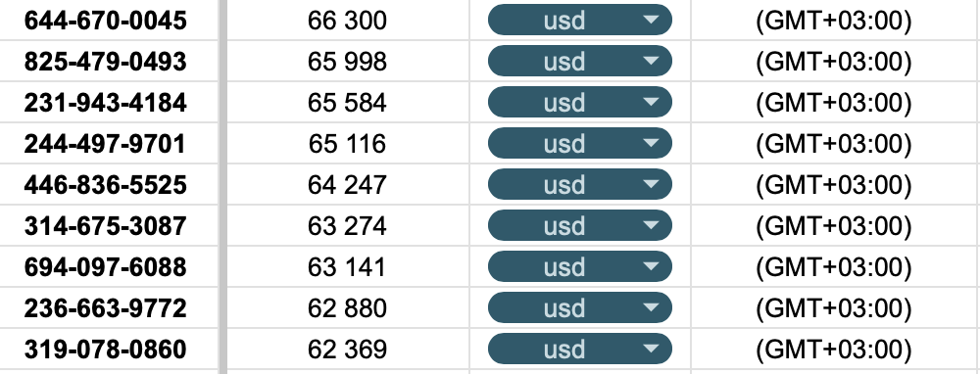This screenshot has height=374, width=980.
Task: Select the phone cell 825-479-0493
Action: pyautogui.click(x=109, y=61)
